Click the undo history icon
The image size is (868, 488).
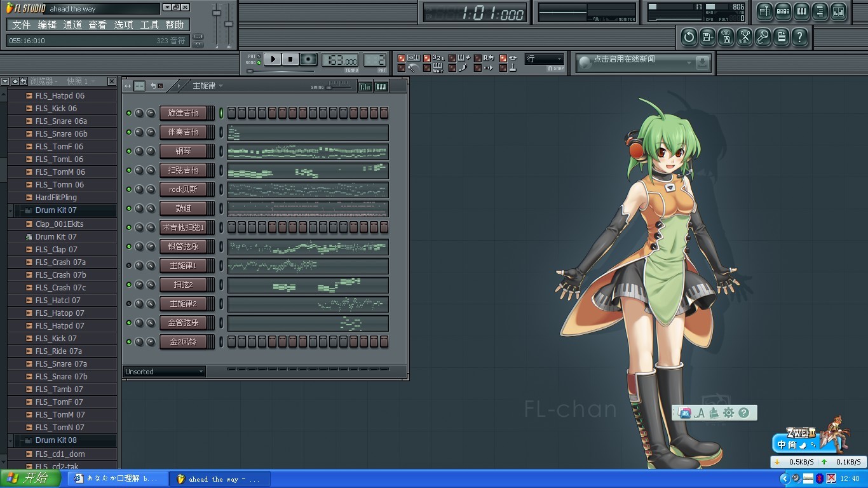click(689, 37)
